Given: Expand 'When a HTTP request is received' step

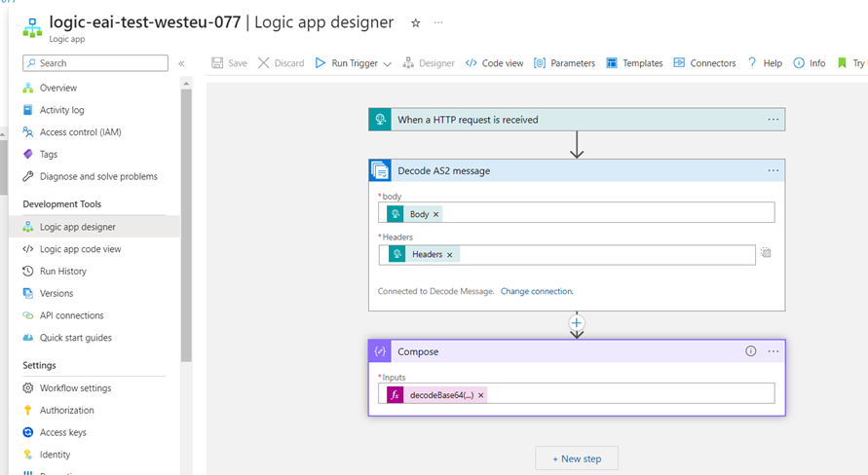Looking at the screenshot, I should pos(577,120).
